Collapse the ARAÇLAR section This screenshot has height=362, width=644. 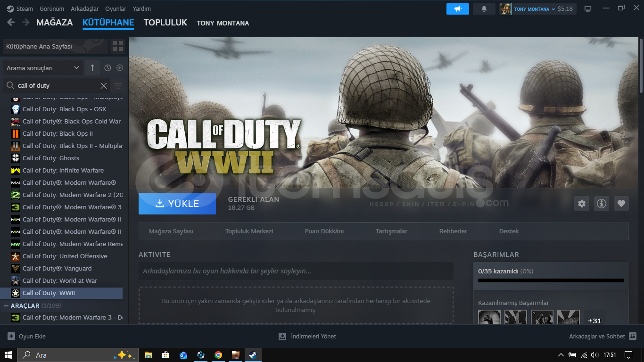[x=6, y=305]
